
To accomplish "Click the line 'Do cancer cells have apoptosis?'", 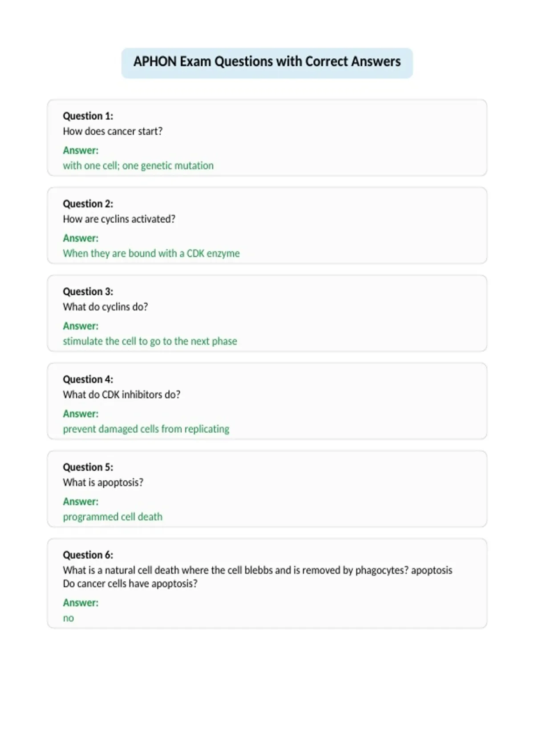I will tap(130, 583).
